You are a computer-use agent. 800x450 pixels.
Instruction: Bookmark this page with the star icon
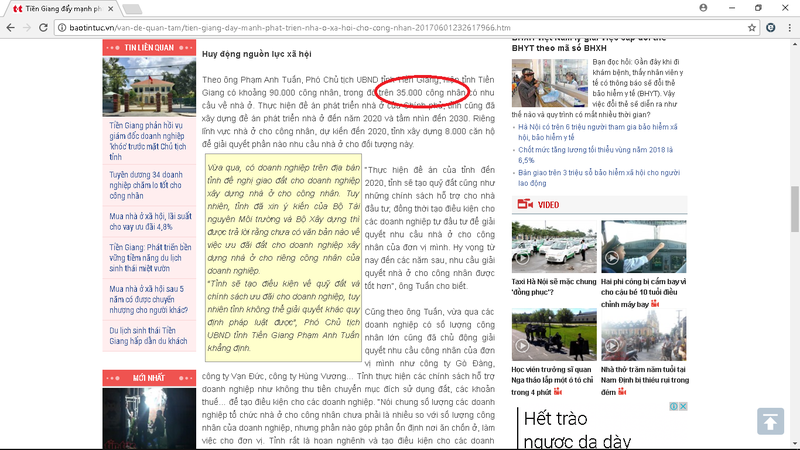752,28
